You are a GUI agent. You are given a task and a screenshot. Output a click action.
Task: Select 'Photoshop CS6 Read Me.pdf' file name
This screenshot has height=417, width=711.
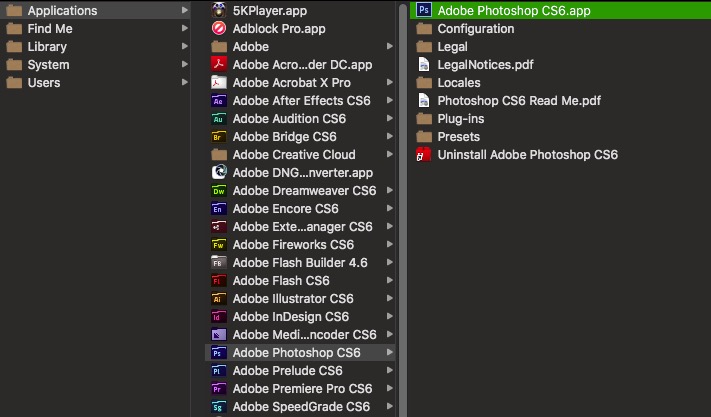(519, 101)
